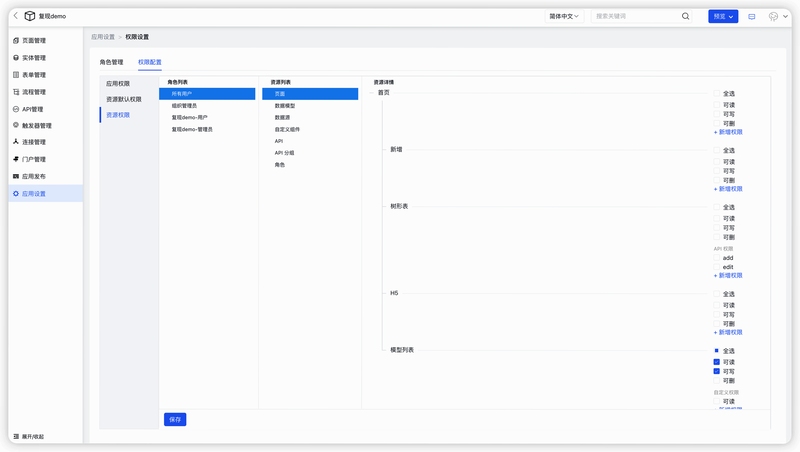Check 可读 for 首页
The image size is (800, 452).
716,105
